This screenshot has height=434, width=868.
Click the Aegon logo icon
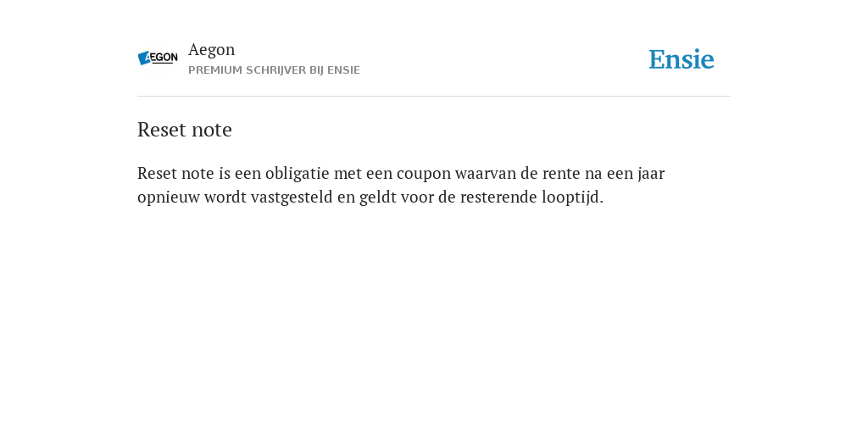coord(158,58)
